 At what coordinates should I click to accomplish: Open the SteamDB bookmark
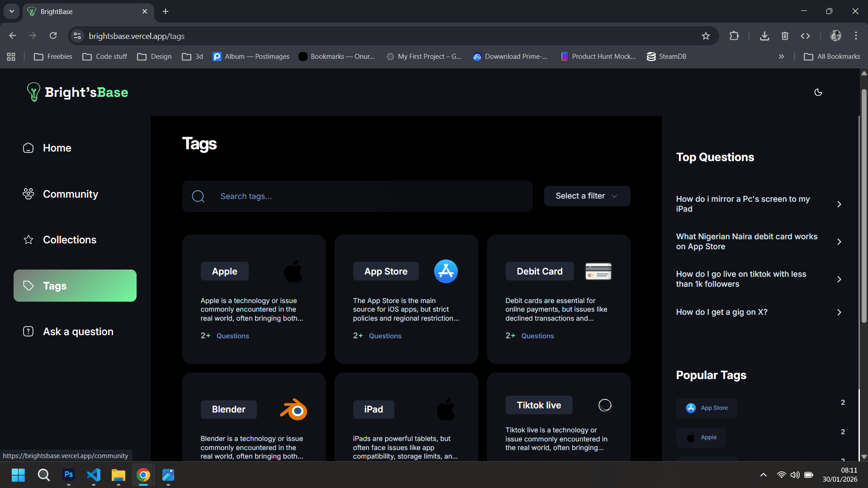point(666,56)
